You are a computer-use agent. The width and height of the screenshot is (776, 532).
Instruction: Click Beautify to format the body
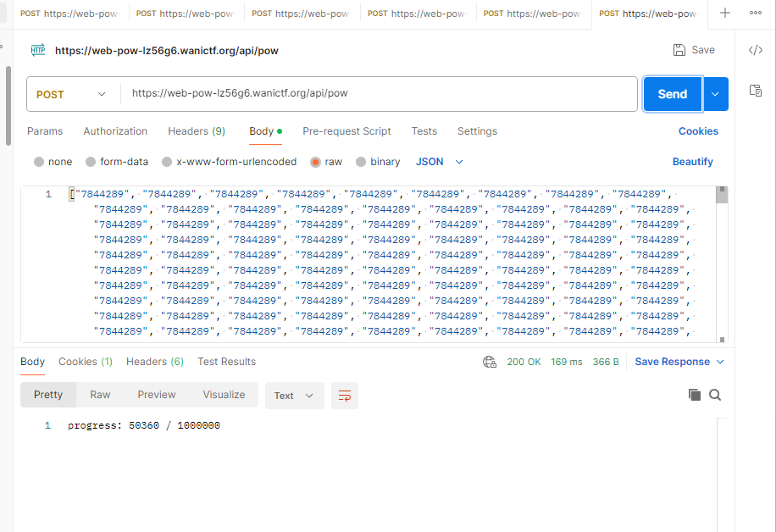(x=692, y=162)
